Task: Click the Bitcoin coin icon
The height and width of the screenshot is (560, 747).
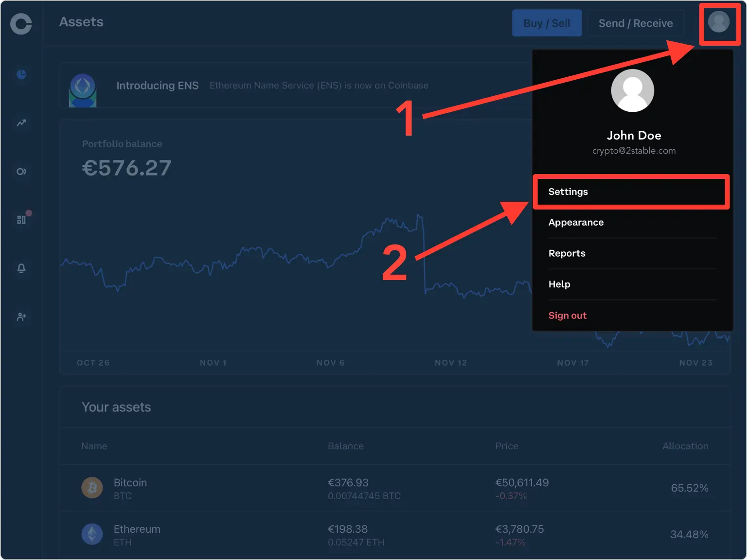Action: click(x=92, y=488)
